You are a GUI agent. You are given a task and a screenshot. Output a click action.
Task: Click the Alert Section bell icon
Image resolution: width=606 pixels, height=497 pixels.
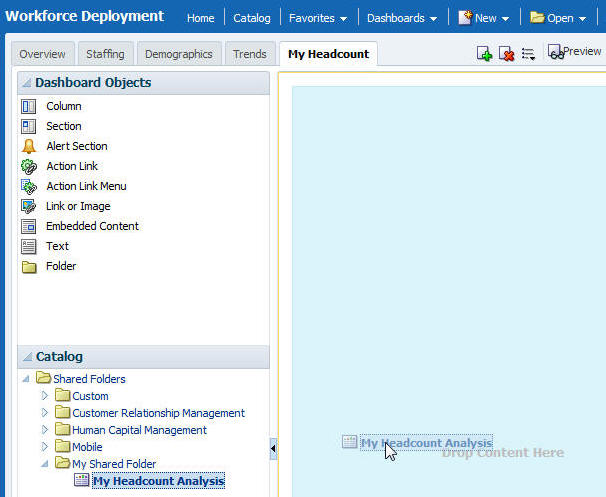tap(29, 146)
